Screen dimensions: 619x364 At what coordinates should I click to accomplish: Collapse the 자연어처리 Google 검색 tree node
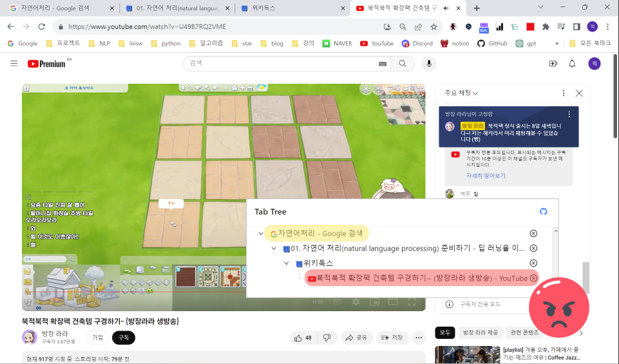[x=261, y=233]
